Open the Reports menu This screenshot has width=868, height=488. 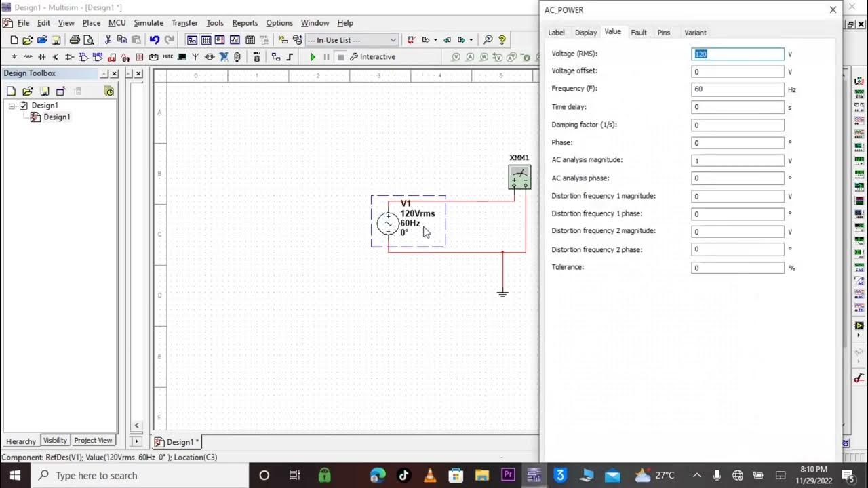tap(245, 23)
